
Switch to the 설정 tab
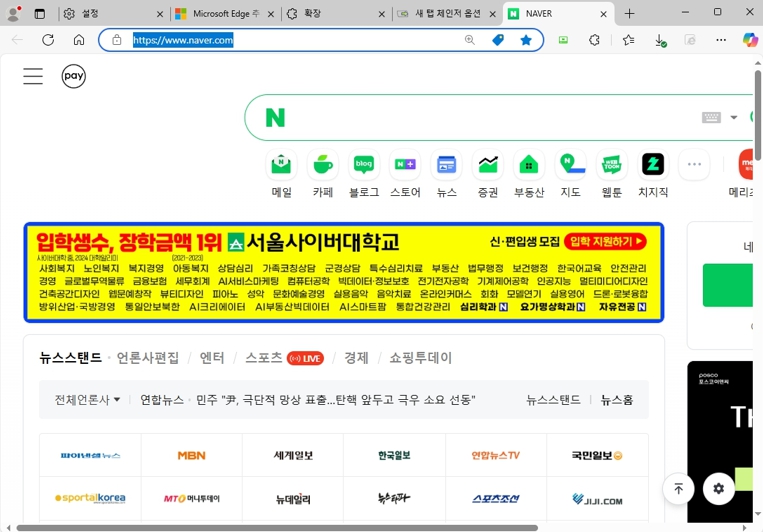tap(113, 14)
